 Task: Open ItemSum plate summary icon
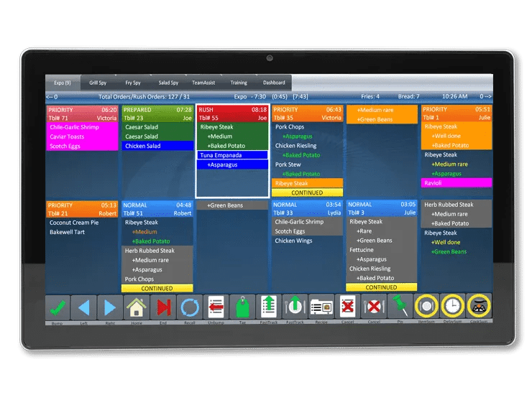426,307
